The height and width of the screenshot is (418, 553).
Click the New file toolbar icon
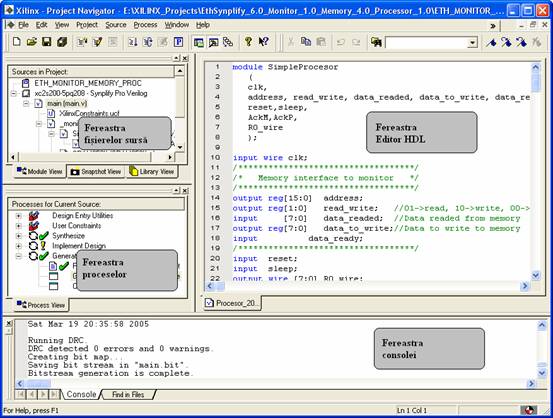click(x=17, y=42)
